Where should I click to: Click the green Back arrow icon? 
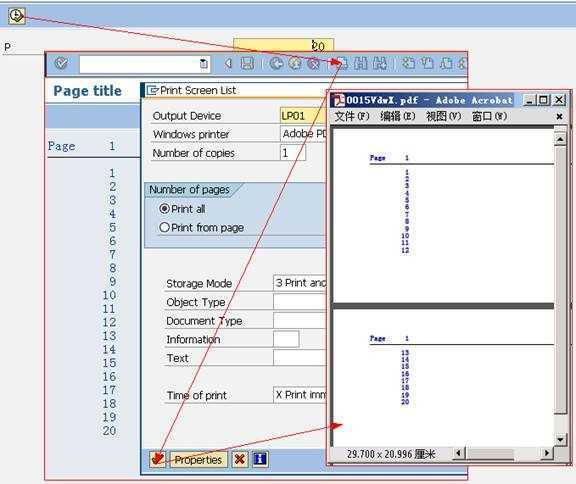(277, 64)
